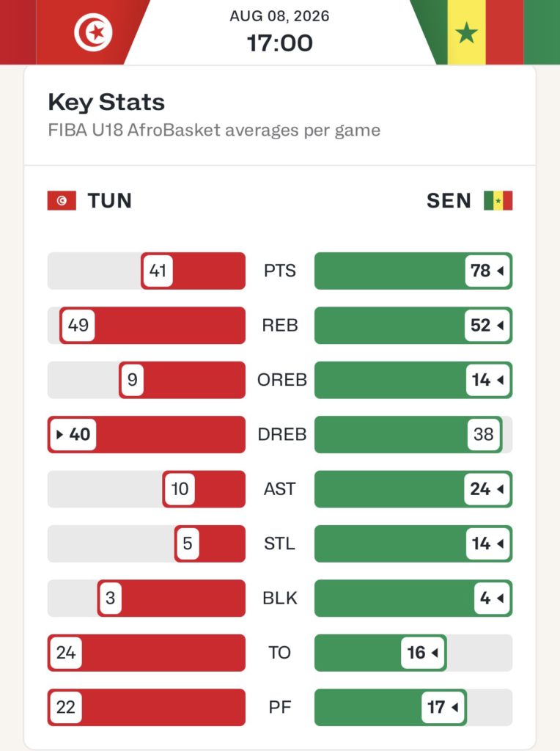Select the PTS stat row label
Image resolution: width=560 pixels, height=751 pixels.
pyautogui.click(x=280, y=271)
